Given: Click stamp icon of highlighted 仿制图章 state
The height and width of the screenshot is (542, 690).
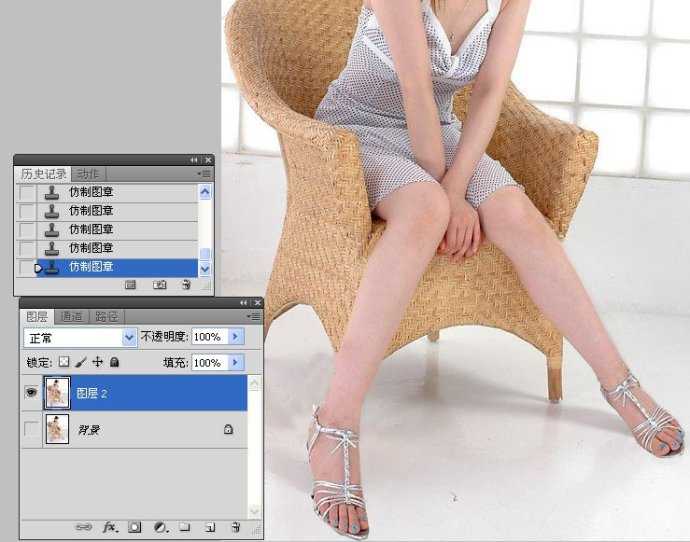Looking at the screenshot, I should tap(52, 267).
